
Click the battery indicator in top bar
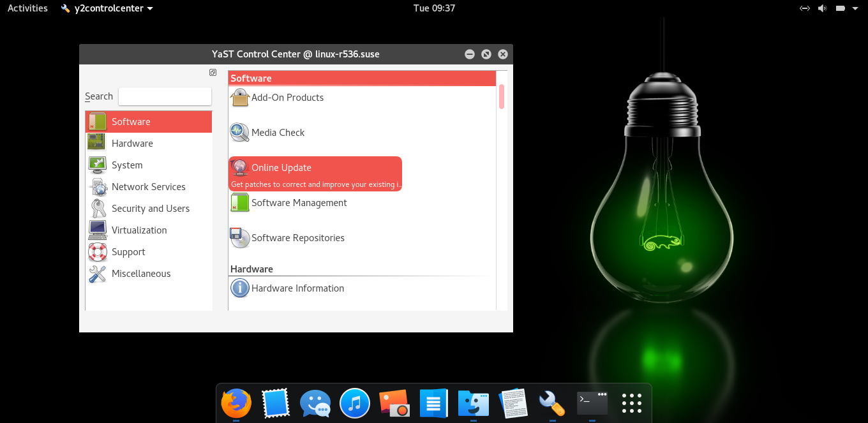[x=841, y=8]
